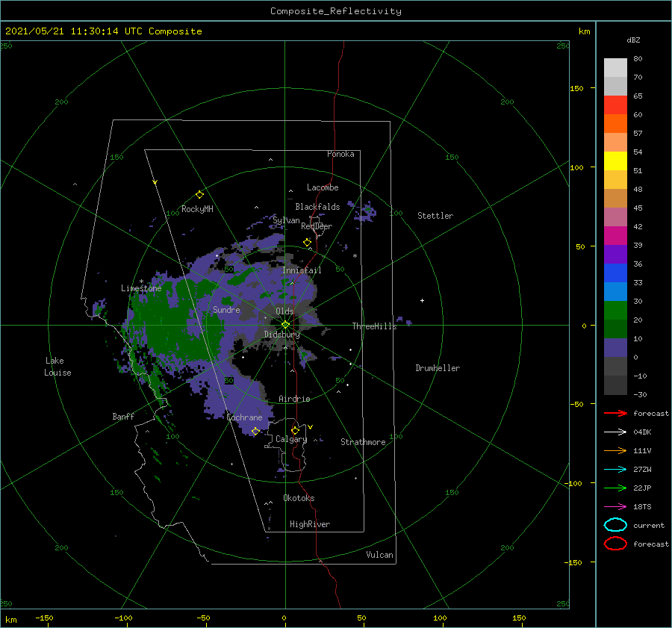The width and height of the screenshot is (672, 628).
Task: Click the orange 111V arrow icon
Action: point(615,450)
